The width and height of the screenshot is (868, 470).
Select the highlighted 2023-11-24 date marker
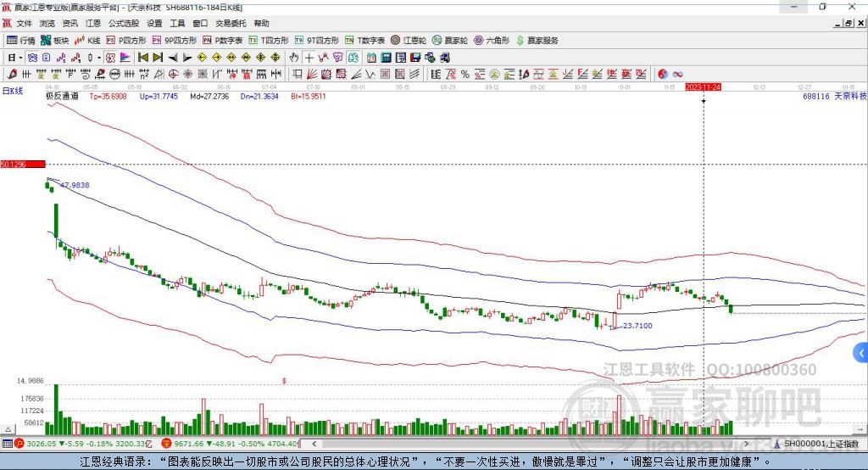pos(703,87)
